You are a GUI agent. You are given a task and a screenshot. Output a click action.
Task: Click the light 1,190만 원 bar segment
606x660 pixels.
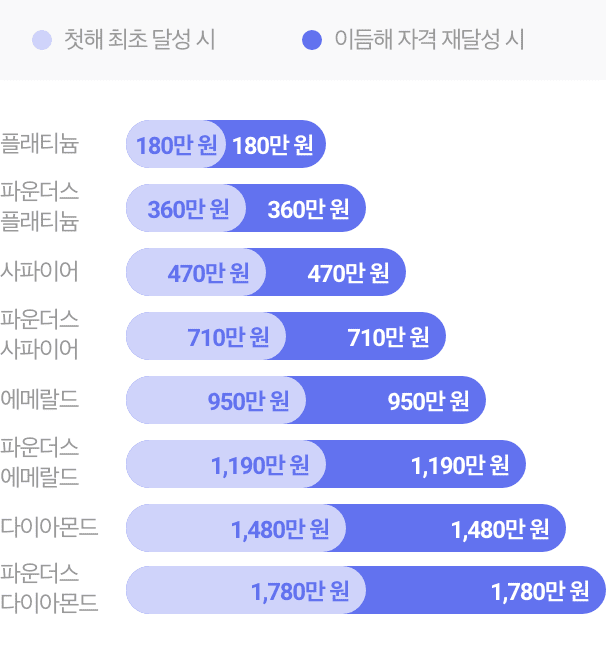[226, 464]
